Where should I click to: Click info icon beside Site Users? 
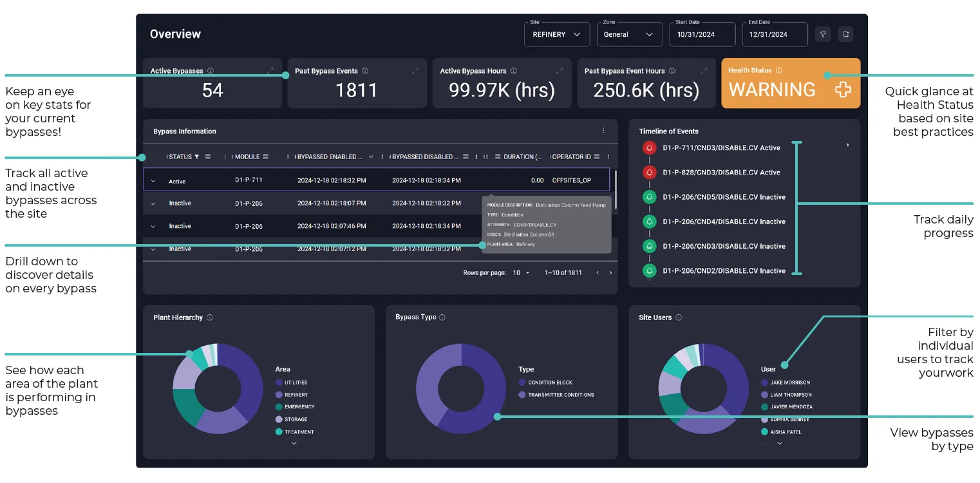pyautogui.click(x=679, y=317)
